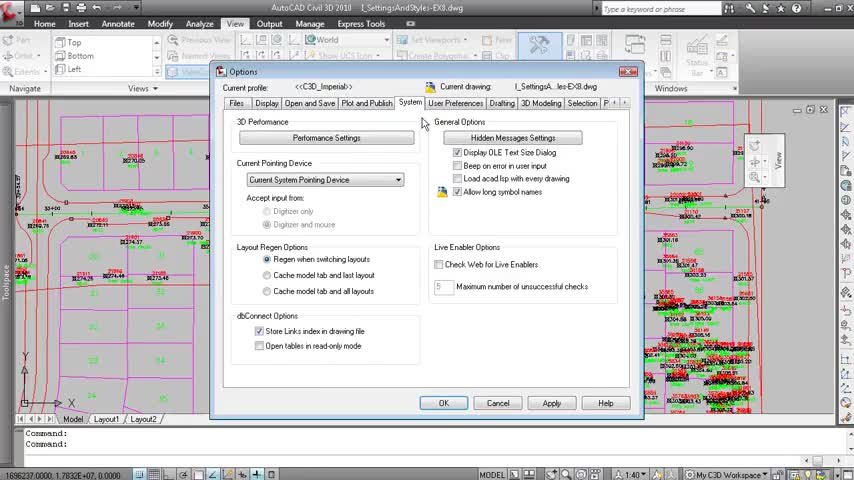Click the Undo arrow in quick access toolbar

(x=97, y=8)
